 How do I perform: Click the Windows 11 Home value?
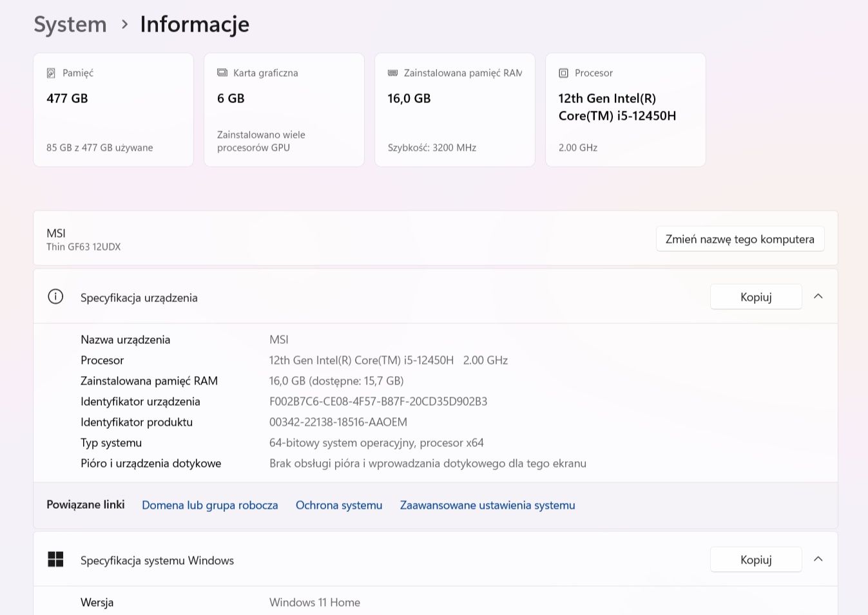coord(314,603)
